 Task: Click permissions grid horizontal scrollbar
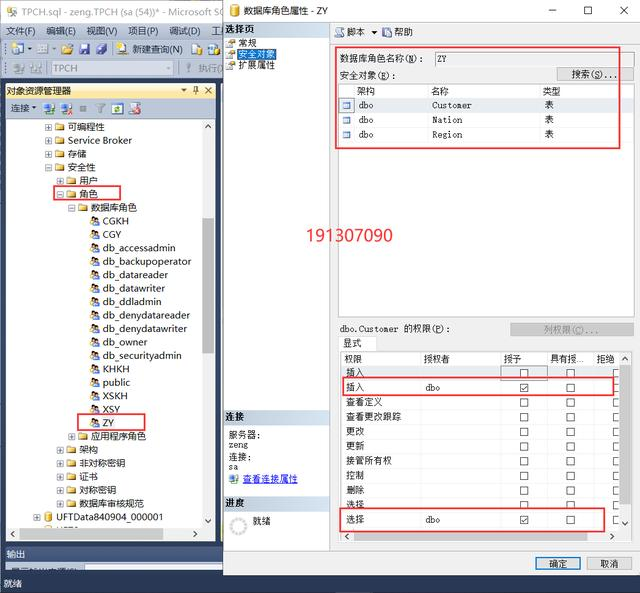[x=470, y=536]
